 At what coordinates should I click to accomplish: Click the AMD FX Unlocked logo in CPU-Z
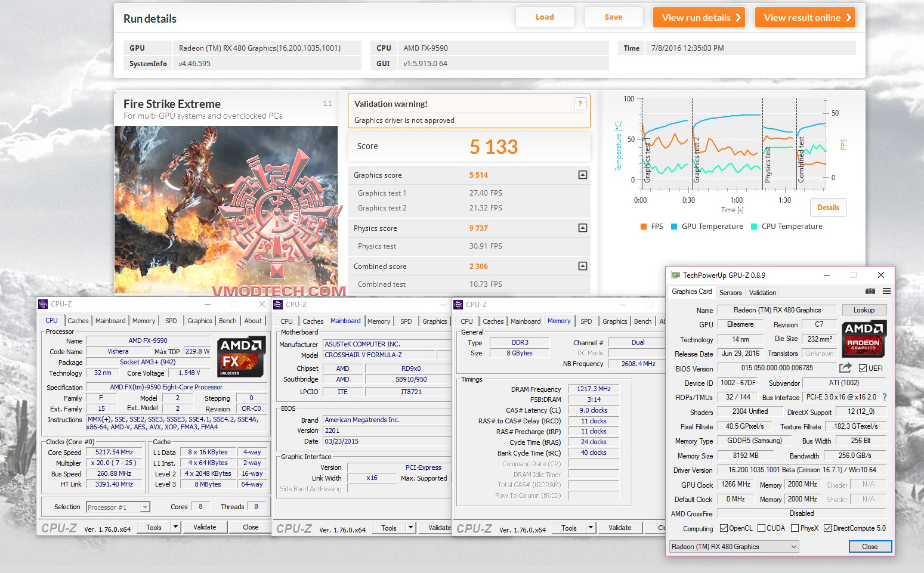(x=241, y=357)
